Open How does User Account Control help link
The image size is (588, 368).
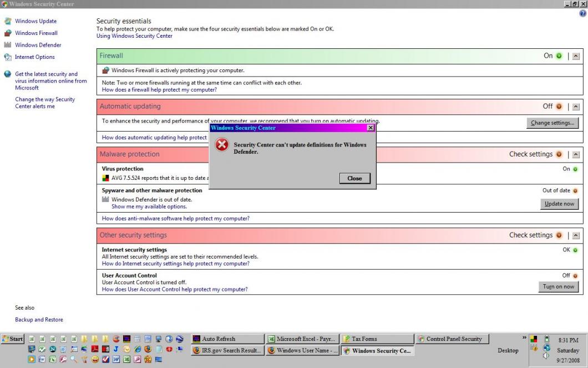coord(175,289)
